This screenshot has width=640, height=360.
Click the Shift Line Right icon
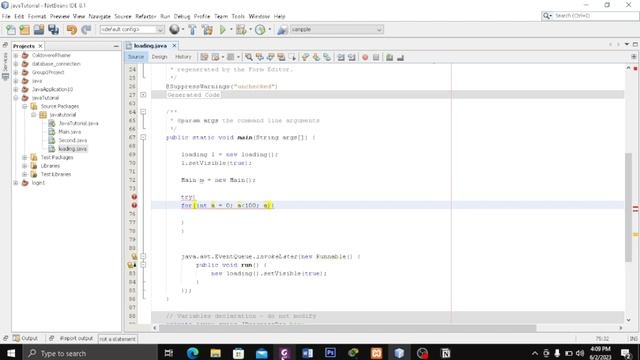[x=351, y=57]
